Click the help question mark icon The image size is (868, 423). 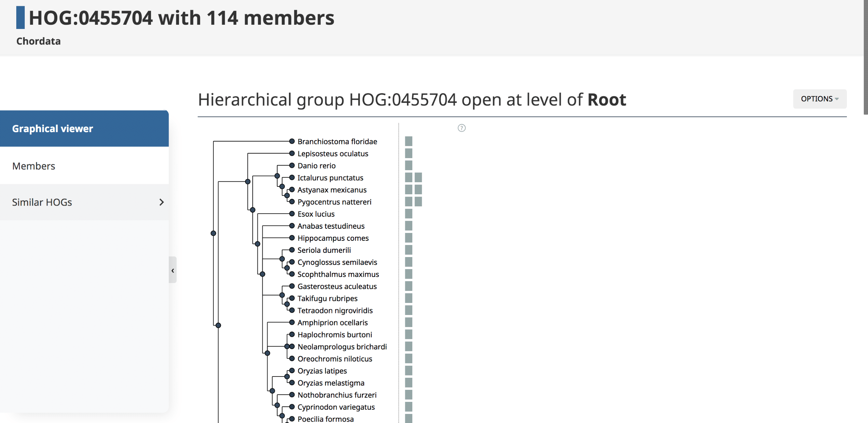click(462, 128)
